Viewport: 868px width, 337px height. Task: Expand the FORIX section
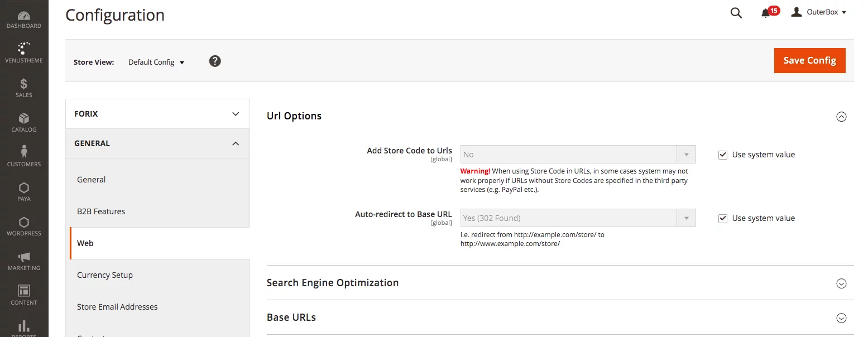coord(157,114)
